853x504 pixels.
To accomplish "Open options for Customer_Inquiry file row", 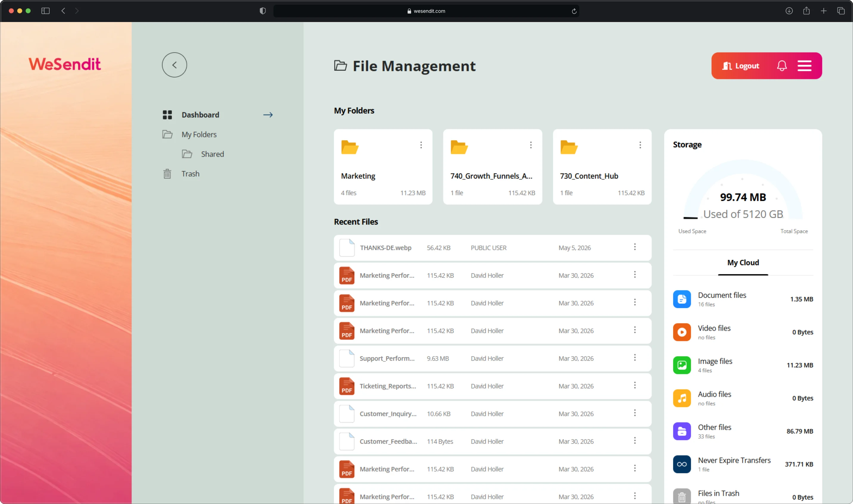I will (x=635, y=413).
